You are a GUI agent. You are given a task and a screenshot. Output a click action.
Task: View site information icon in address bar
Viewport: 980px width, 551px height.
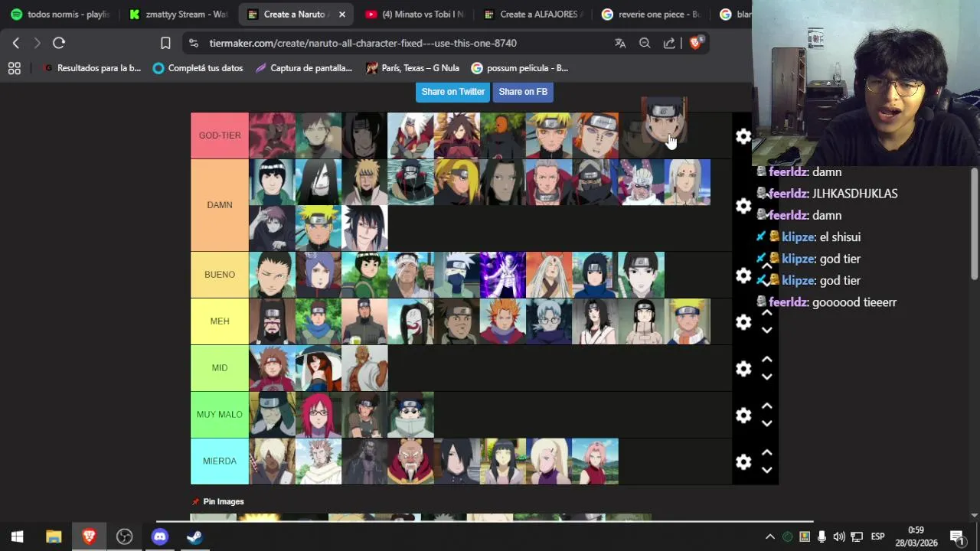pos(194,43)
